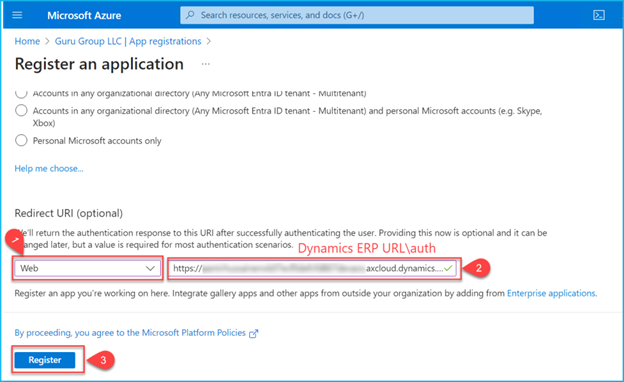624x382 pixels.
Task: Focus the Search resources, services, and docs box
Action: [357, 15]
